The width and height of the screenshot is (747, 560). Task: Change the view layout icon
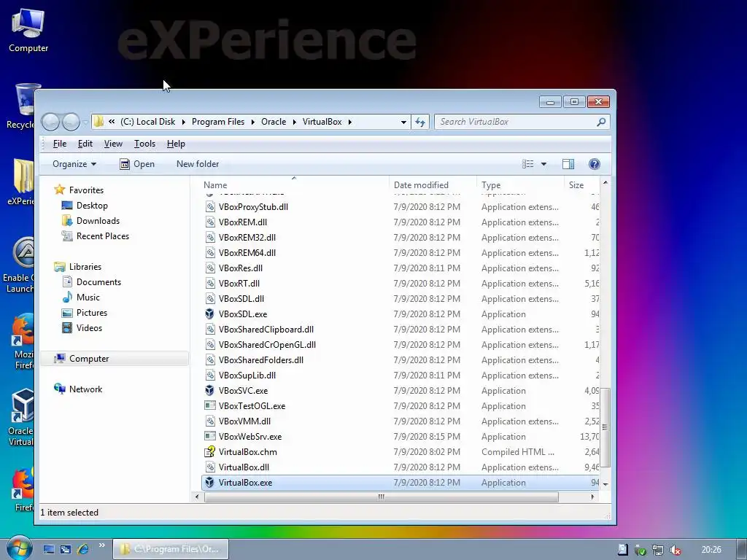[x=528, y=164]
